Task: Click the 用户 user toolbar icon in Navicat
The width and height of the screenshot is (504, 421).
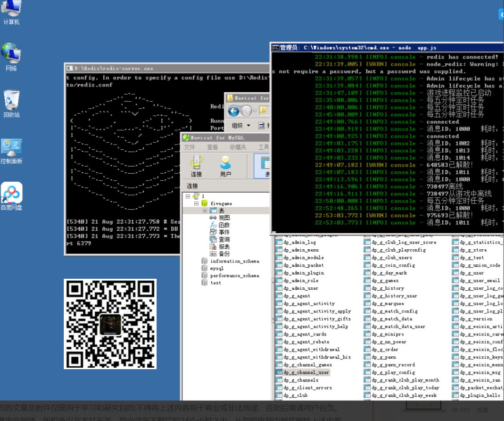Action: 225,166
